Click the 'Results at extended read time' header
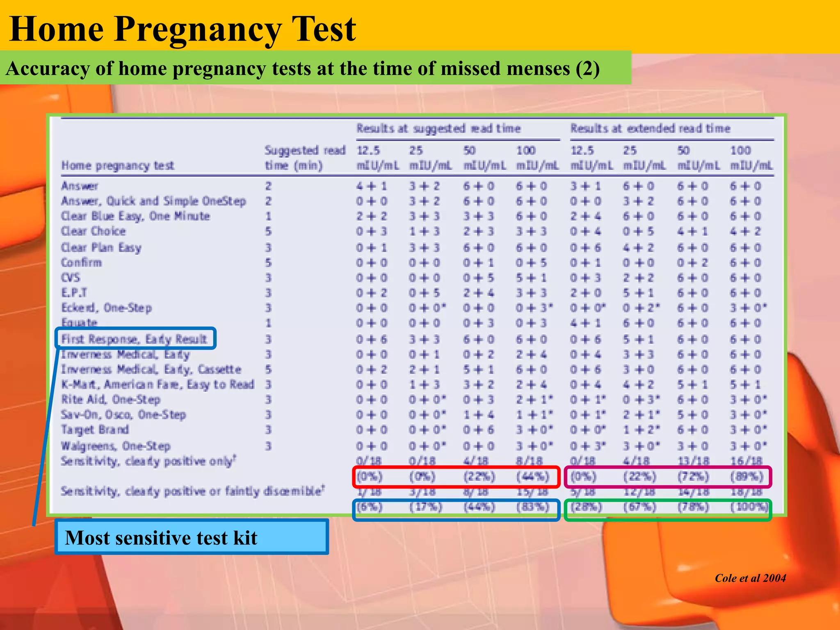This screenshot has width=840, height=630. [650, 128]
